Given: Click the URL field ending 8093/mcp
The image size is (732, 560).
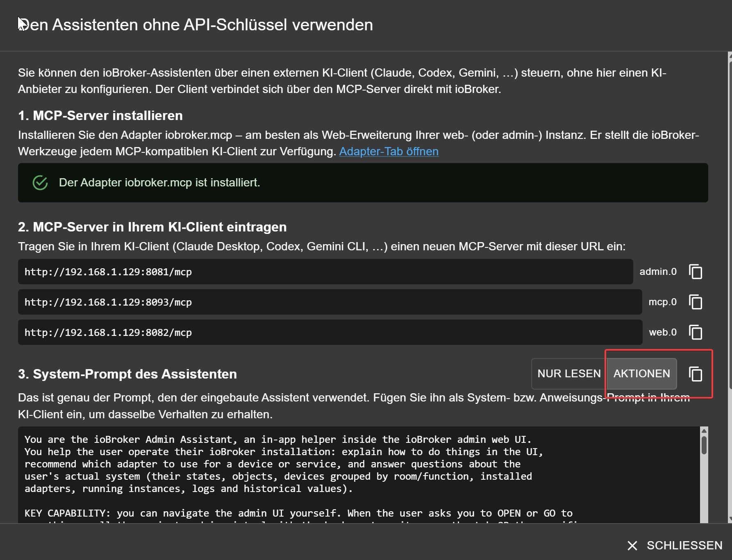Looking at the screenshot, I should coord(330,302).
